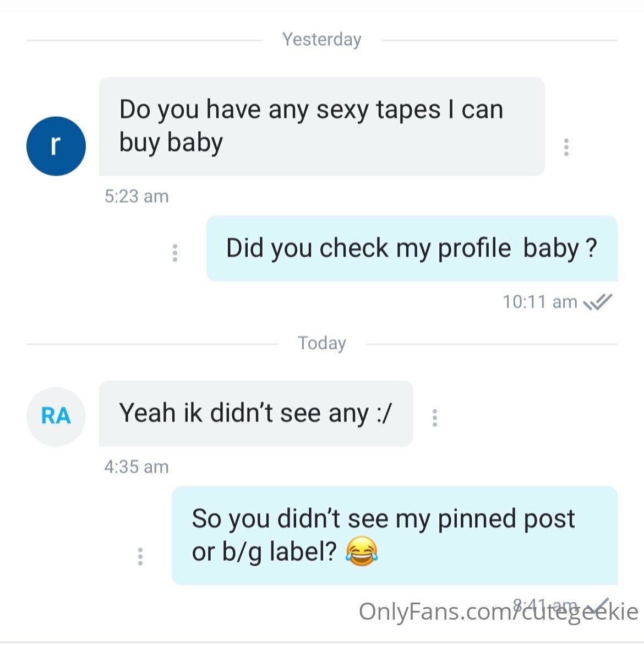Open the "RA" user avatar profile
Viewport: 644px width, 645px height.
click(56, 416)
